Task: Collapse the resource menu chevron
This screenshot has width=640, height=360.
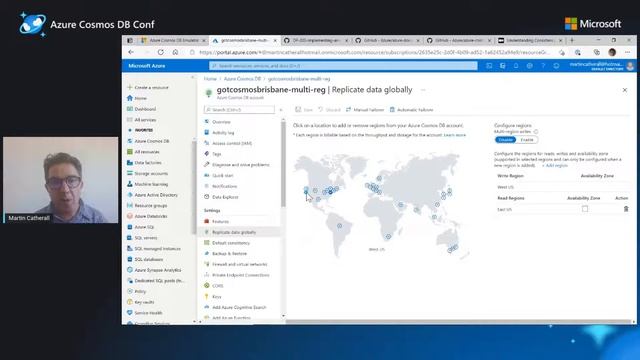Action: tap(281, 110)
